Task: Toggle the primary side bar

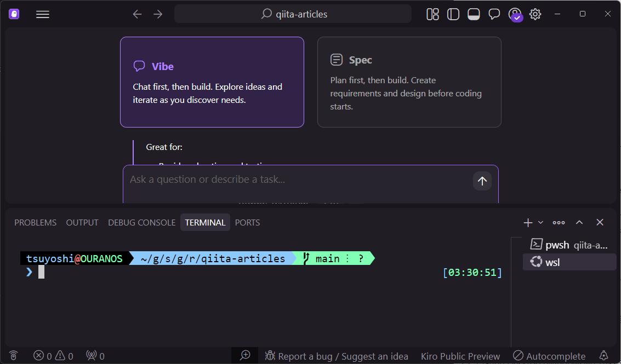Action: click(x=453, y=14)
